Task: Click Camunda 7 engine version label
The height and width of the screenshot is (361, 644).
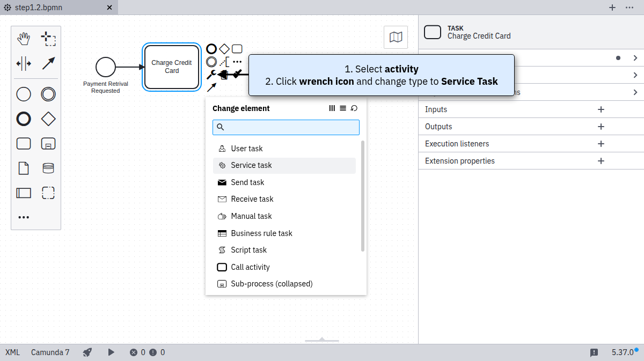Action: 50,352
